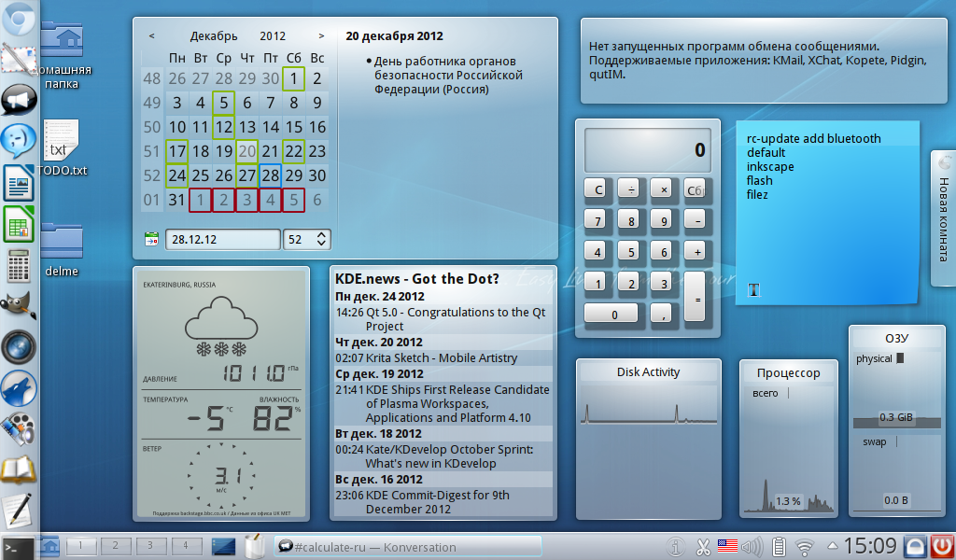Image resolution: width=956 pixels, height=560 pixels.
Task: Switch to virtual desktop 3 in pager
Action: tap(149, 546)
